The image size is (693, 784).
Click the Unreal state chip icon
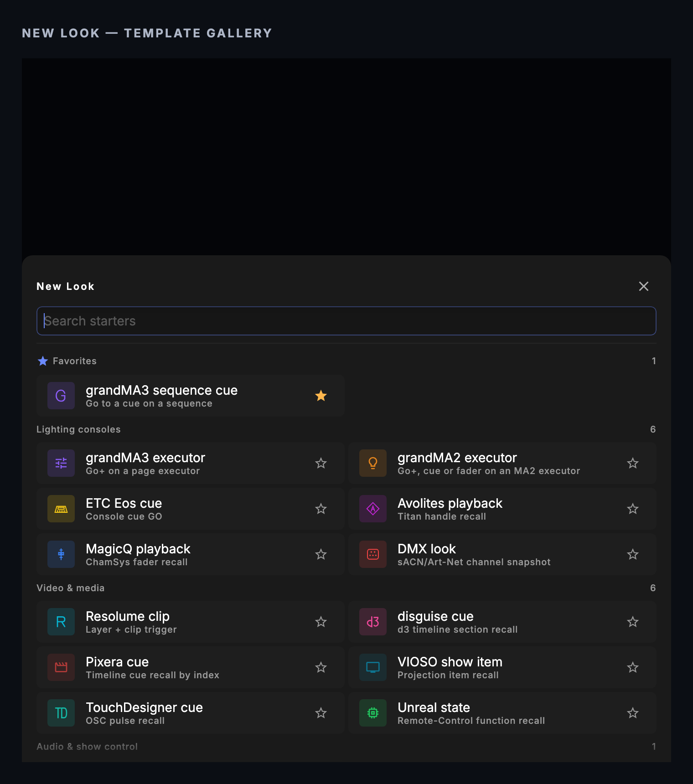click(373, 713)
